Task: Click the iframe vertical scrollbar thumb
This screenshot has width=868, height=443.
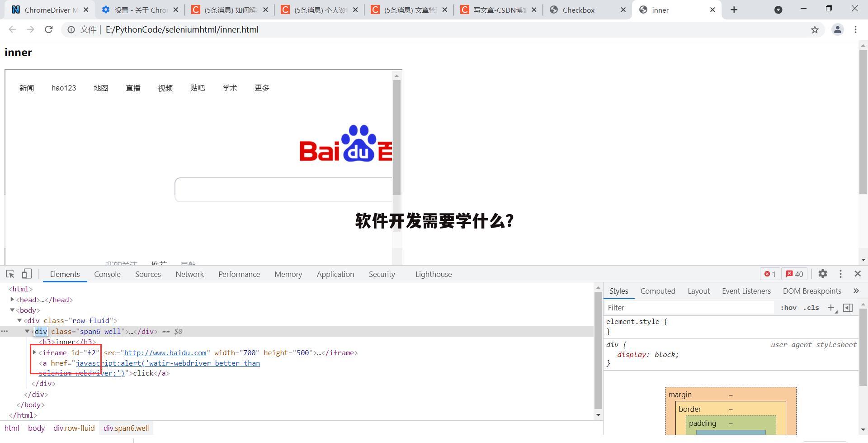Action: coord(397,138)
